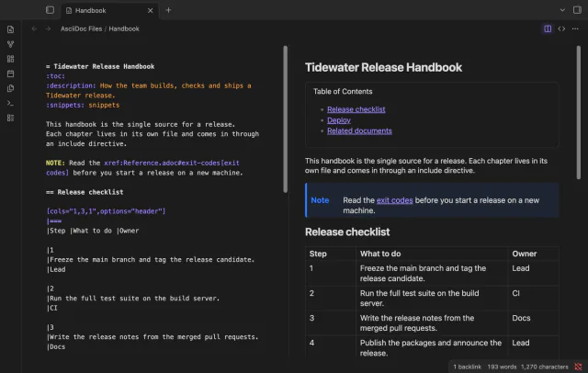Click '|Step |What to do |Owner' source line
The height and width of the screenshot is (373, 588).
(92, 231)
